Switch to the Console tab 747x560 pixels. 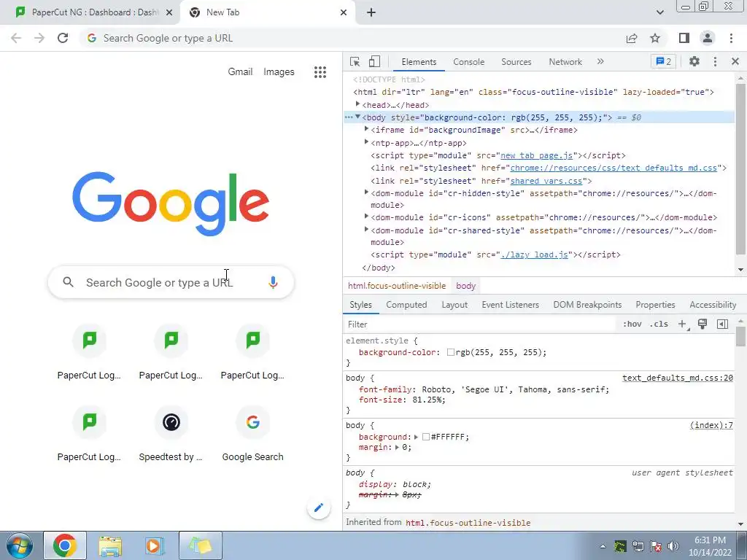click(469, 62)
